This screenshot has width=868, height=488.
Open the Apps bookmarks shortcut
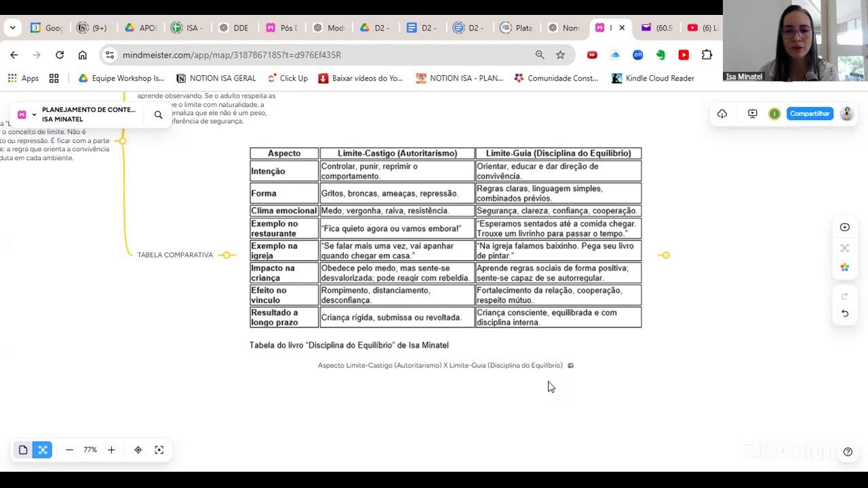(23, 78)
